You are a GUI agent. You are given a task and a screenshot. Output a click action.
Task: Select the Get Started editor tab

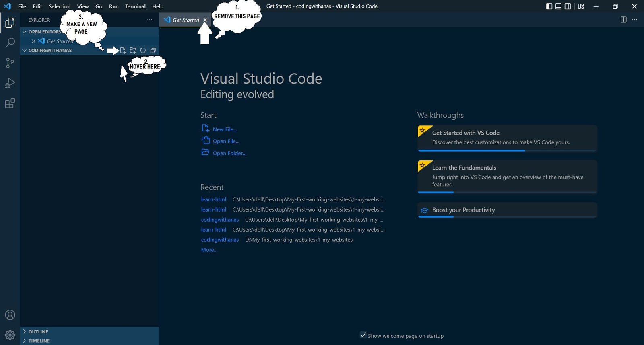(186, 20)
